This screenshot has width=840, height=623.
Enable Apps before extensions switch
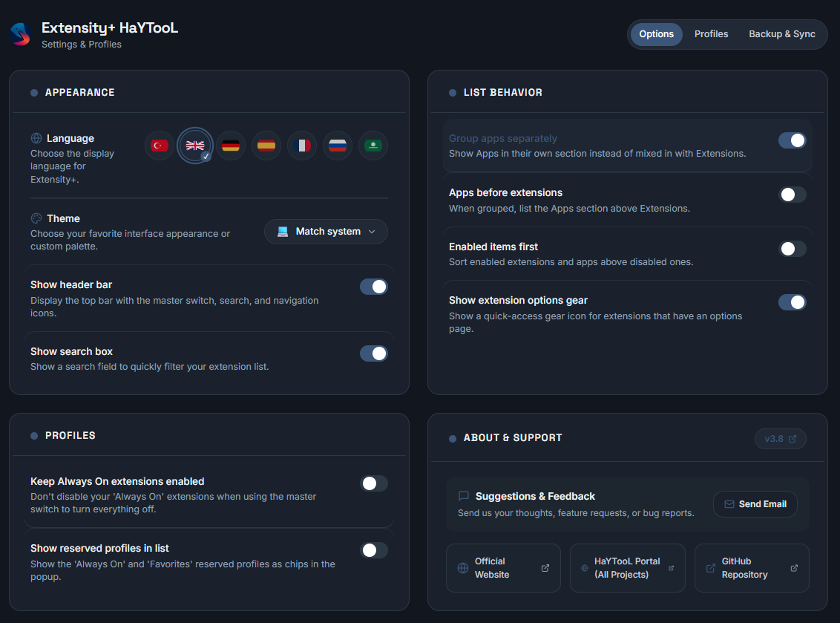(792, 195)
